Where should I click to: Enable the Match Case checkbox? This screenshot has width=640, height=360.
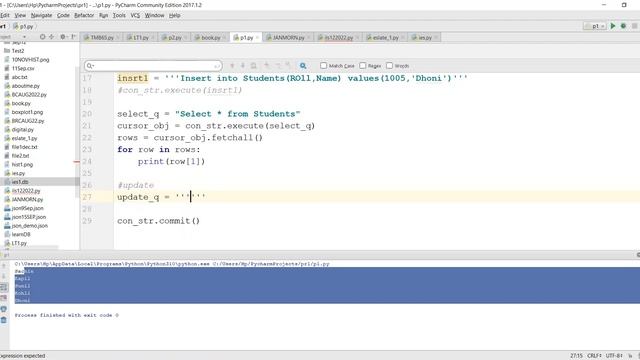click(324, 65)
